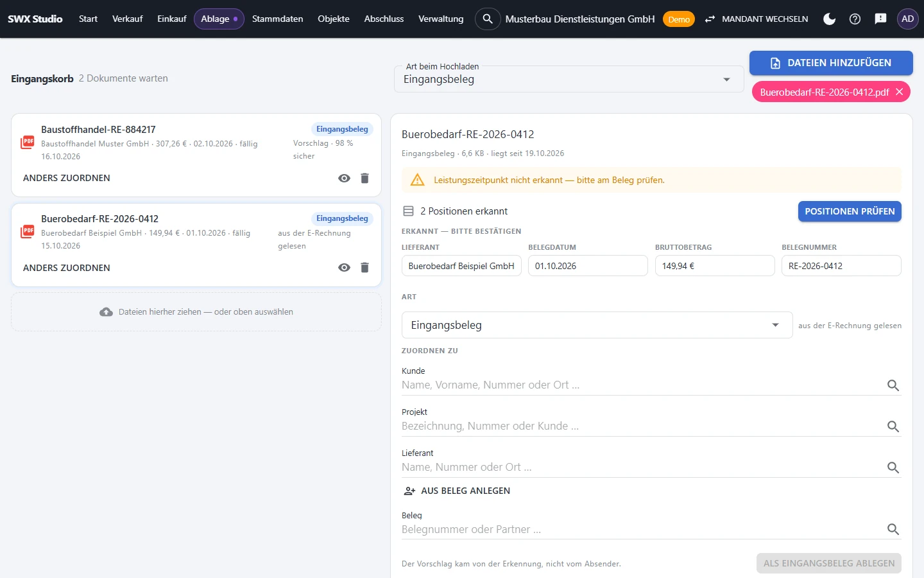Open the Verwaltung menu
The image size is (924, 578).
pos(441,19)
